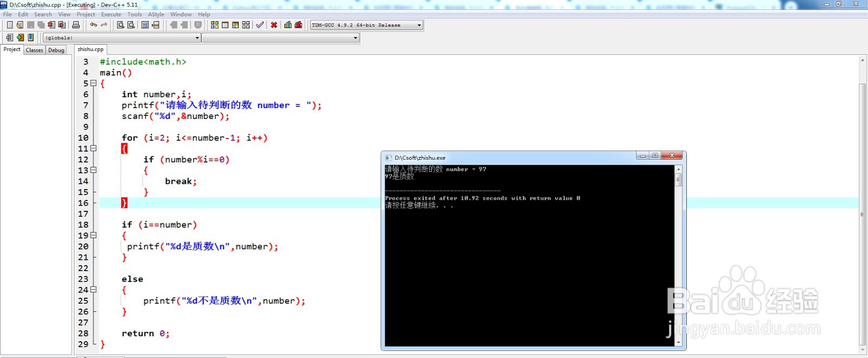Click the 'return 0;' statement on line 28
The height and width of the screenshot is (358, 868).
[145, 334]
